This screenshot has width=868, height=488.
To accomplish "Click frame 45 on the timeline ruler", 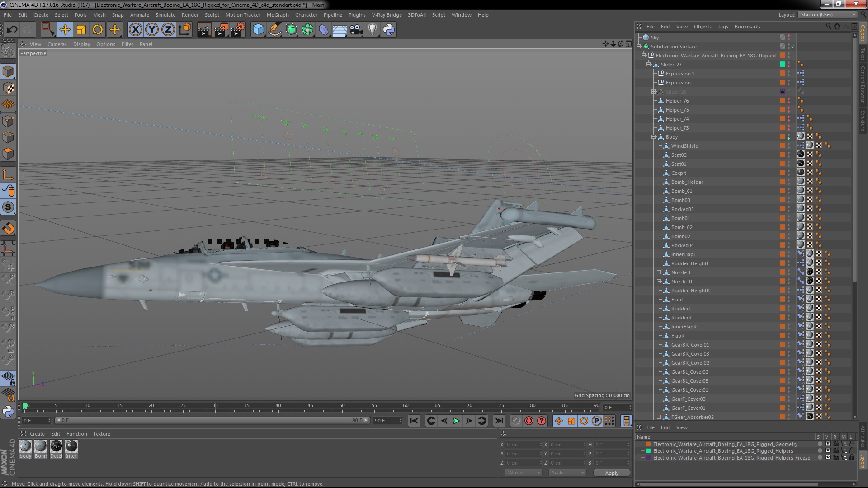I will [x=310, y=406].
